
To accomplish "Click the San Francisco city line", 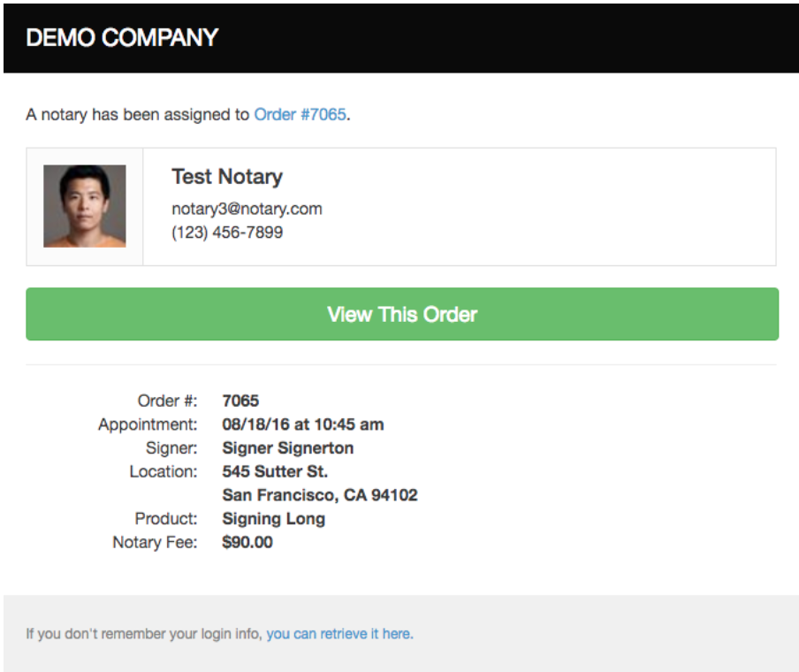I will click(321, 495).
